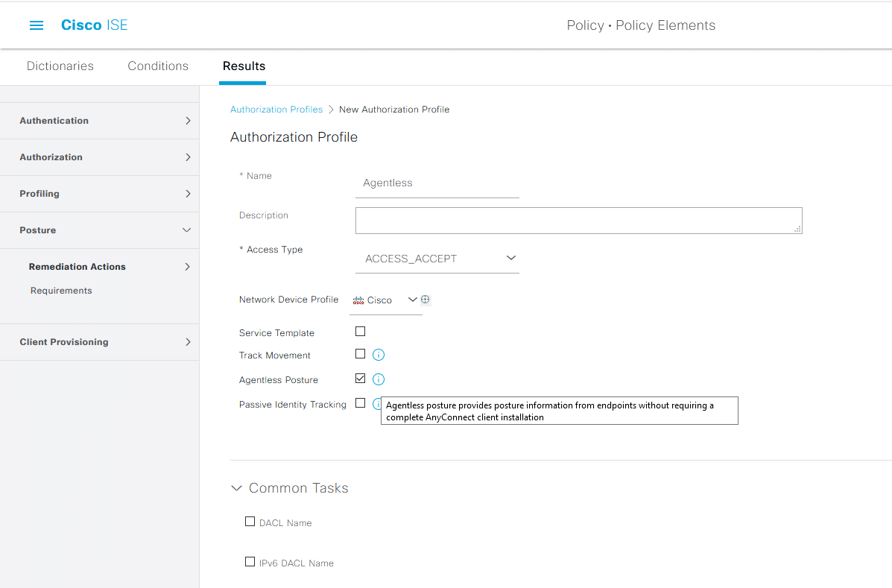Check the IPv6 DACL Name checkbox
This screenshot has height=588, width=892.
pos(250,562)
